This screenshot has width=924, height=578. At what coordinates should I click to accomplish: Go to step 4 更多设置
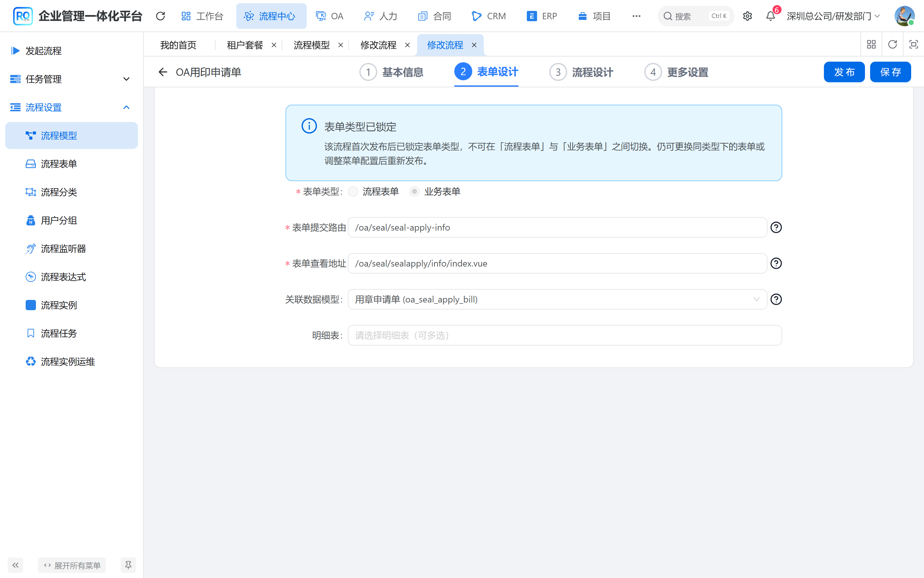[676, 72]
